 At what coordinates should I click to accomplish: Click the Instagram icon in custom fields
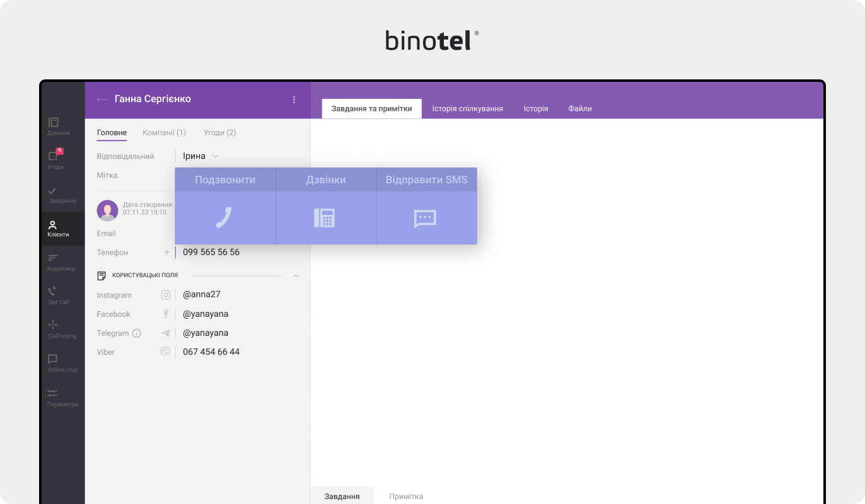[x=166, y=295]
